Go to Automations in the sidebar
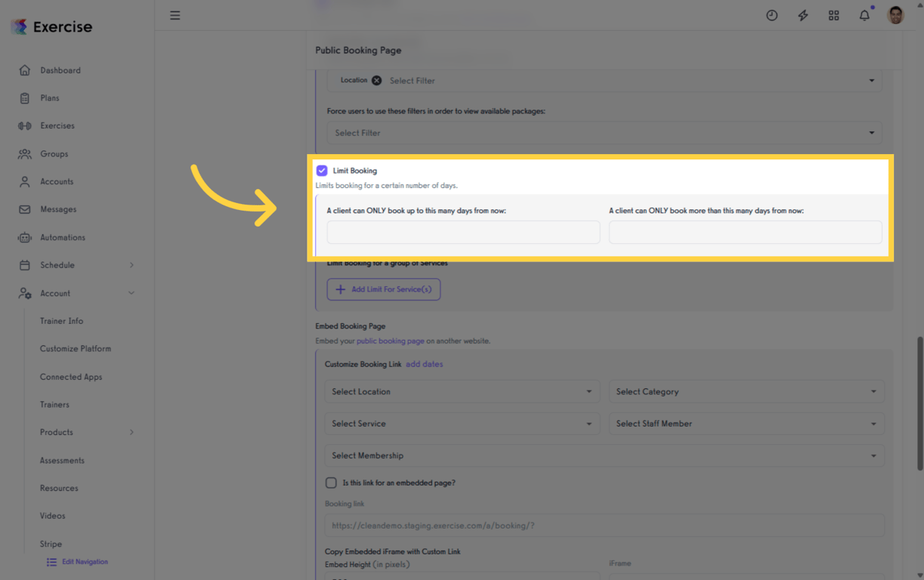Viewport: 924px width, 580px height. 62,237
